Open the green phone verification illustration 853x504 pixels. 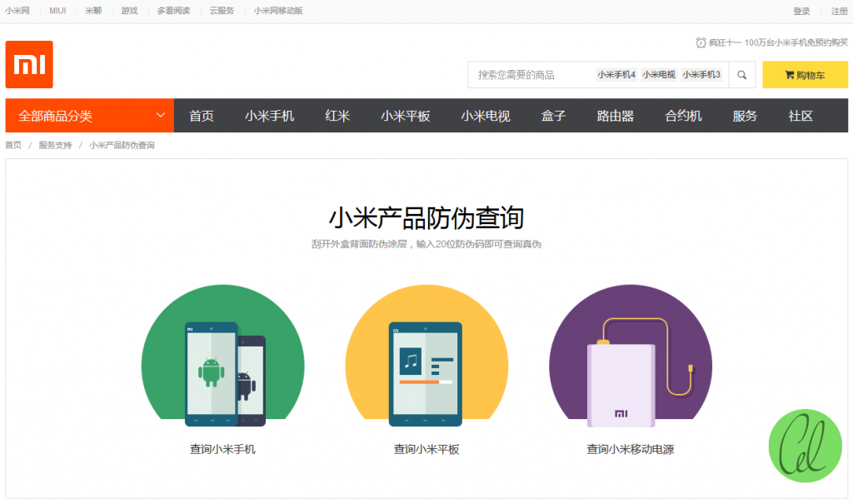[x=223, y=356]
